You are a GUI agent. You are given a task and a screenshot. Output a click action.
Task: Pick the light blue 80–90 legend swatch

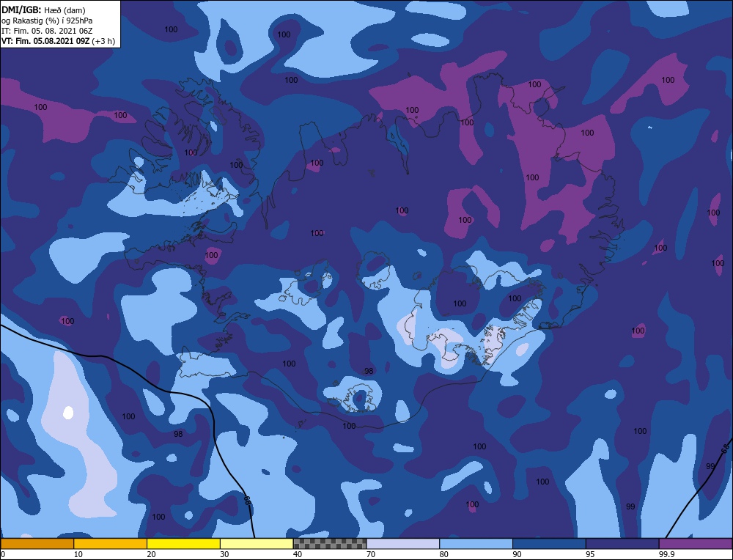pos(476,544)
